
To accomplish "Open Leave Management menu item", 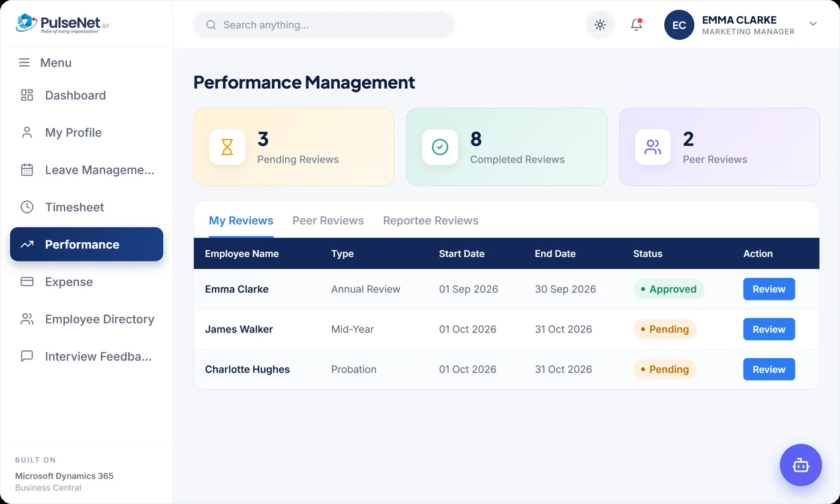I will tap(86, 170).
